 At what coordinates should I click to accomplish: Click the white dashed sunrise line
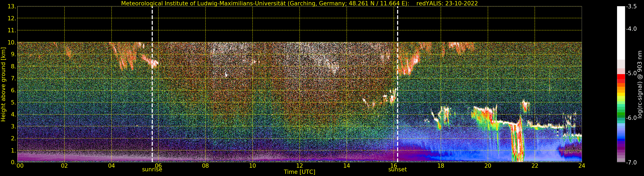click(152, 84)
